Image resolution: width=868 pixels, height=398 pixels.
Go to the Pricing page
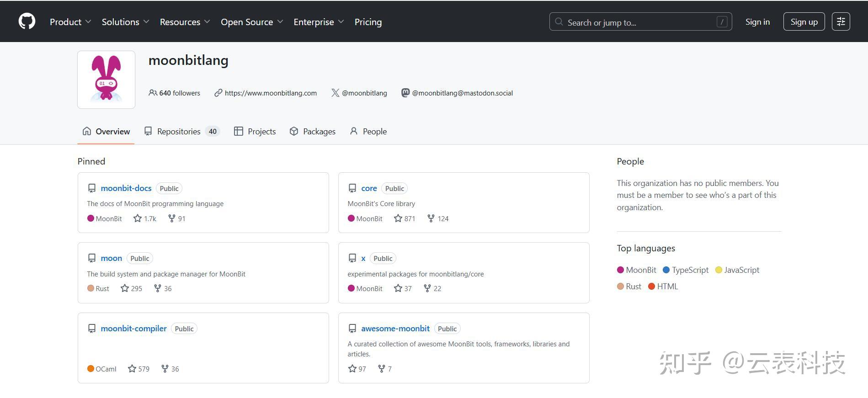pos(368,22)
